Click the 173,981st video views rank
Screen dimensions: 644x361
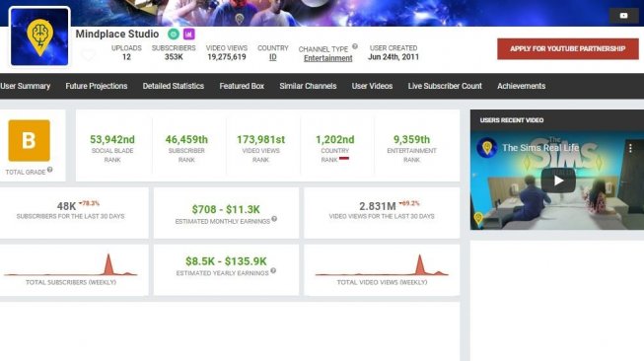(x=260, y=140)
